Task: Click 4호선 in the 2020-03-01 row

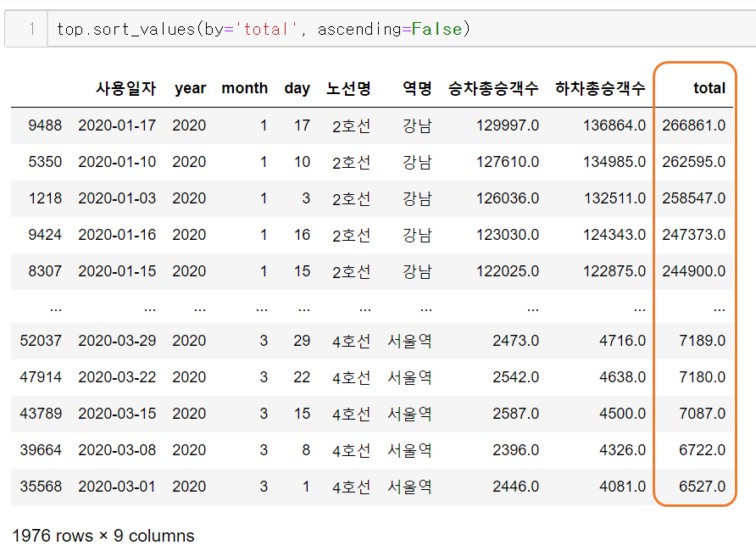Action: 352,487
